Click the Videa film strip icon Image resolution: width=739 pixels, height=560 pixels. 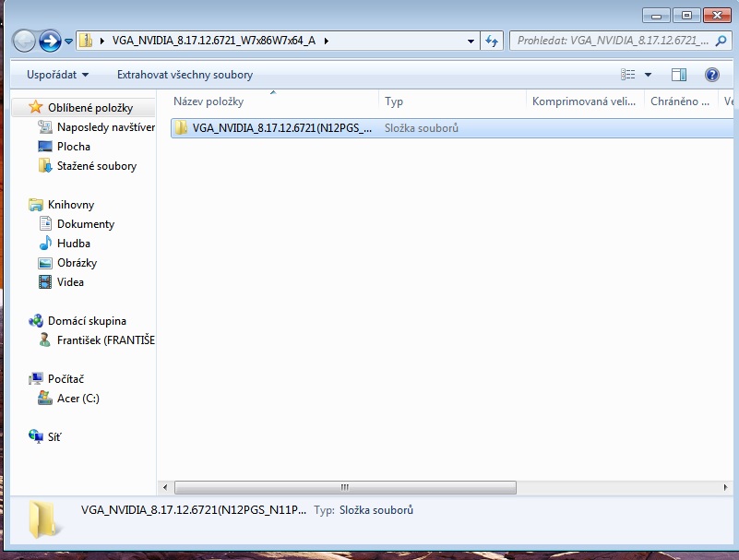click(x=45, y=282)
